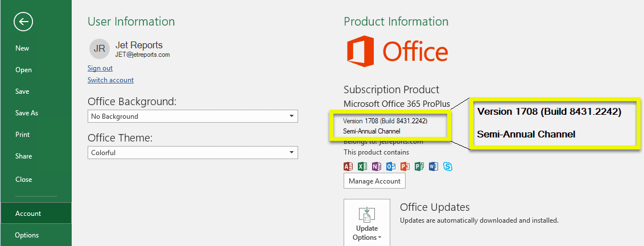Viewport: 644px width, 246px height.
Task: Open the Update Options menu button
Action: pos(367,223)
